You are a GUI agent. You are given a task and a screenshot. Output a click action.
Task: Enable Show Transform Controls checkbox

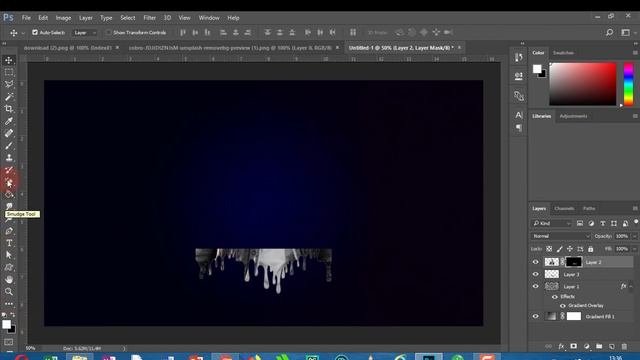click(x=108, y=32)
